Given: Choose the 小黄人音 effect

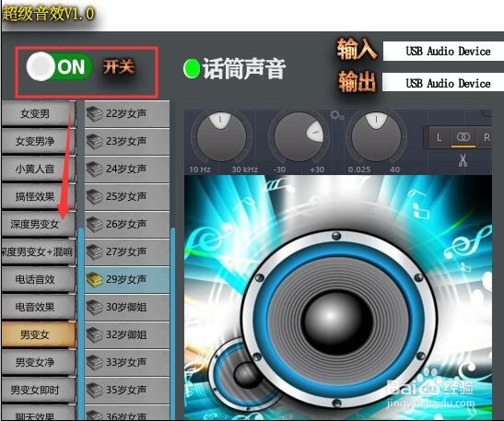Looking at the screenshot, I should tap(38, 169).
